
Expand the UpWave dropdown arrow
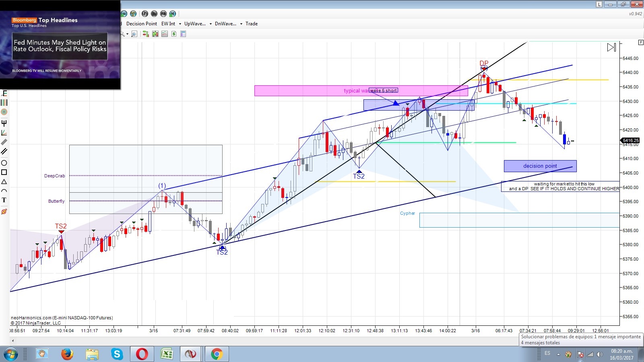[x=211, y=24]
